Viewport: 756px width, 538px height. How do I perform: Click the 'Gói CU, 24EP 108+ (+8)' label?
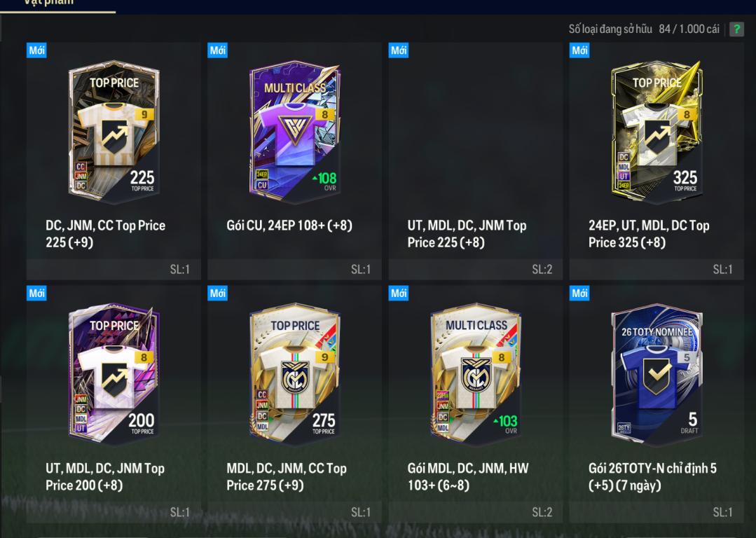(289, 225)
